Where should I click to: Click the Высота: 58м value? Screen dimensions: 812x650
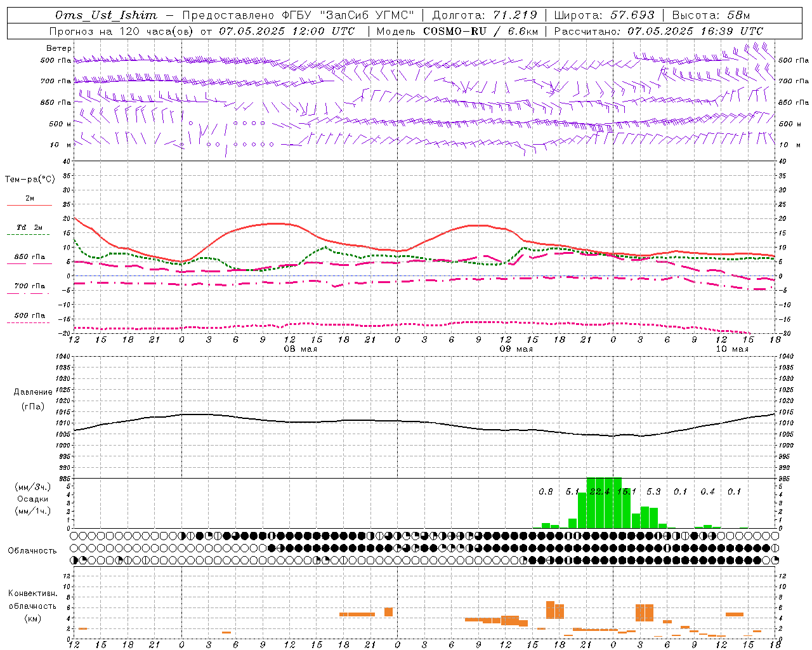(710, 15)
